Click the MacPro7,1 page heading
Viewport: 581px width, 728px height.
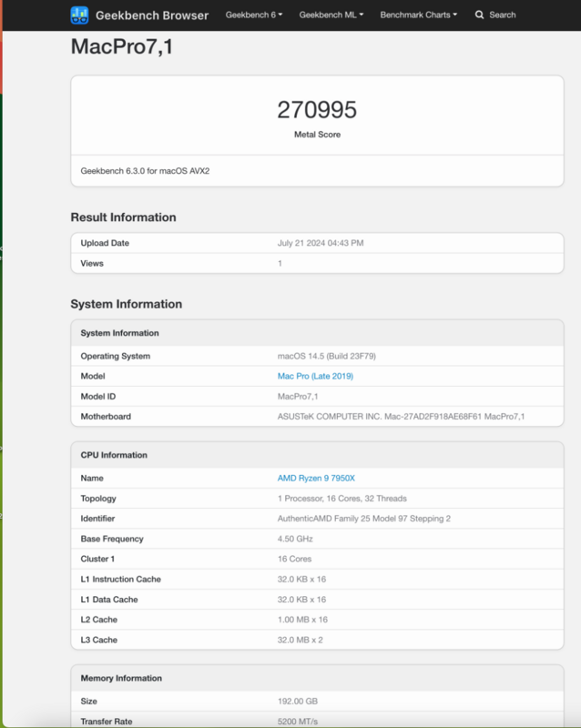pyautogui.click(x=122, y=47)
